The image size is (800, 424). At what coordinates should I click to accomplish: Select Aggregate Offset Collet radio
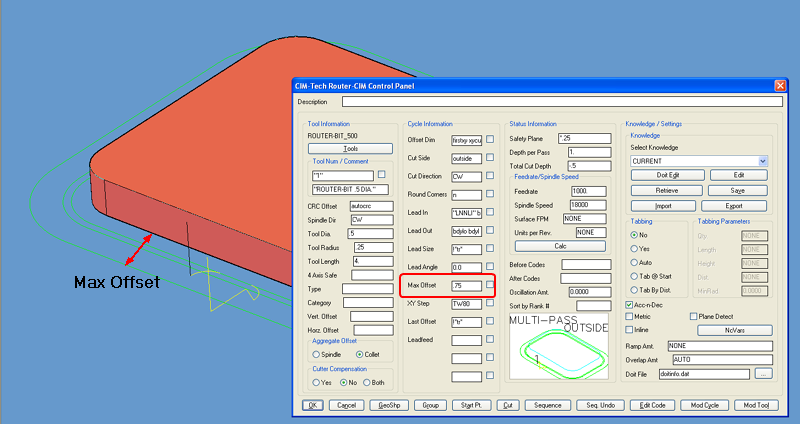(x=360, y=355)
